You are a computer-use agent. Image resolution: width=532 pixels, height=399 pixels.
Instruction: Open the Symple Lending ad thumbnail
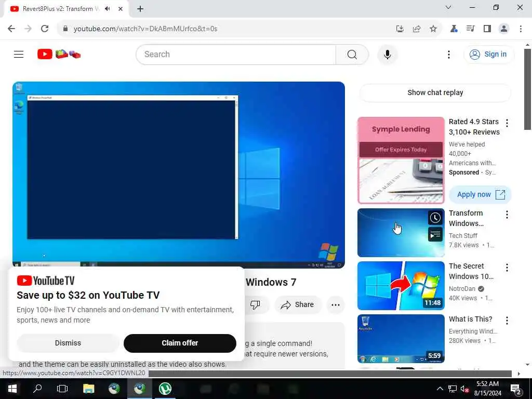401,160
